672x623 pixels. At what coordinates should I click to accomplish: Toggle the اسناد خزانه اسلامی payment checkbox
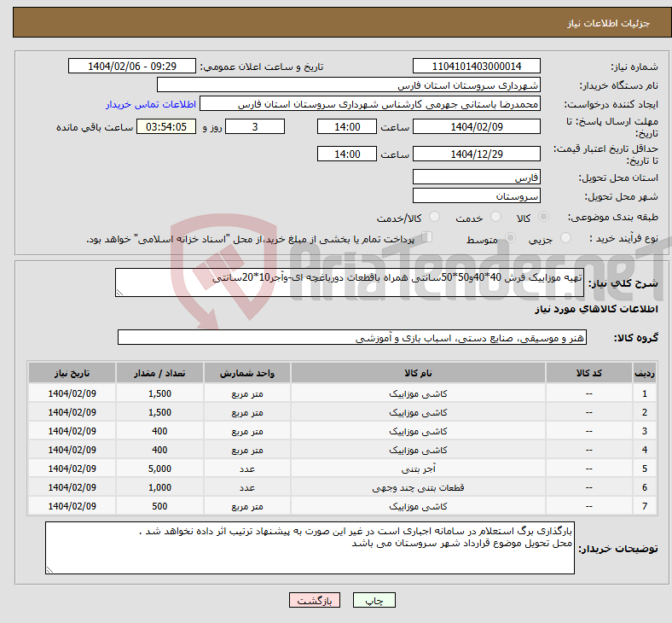tap(427, 237)
